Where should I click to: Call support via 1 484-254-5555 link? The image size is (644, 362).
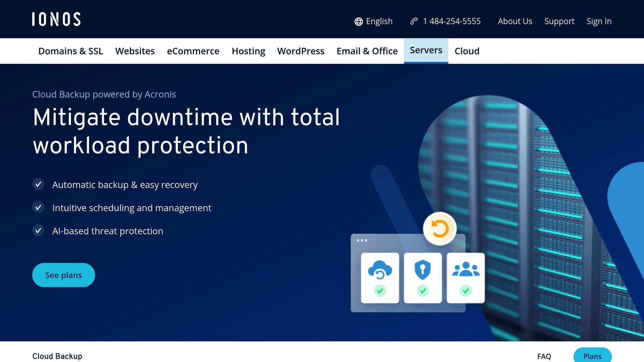452,21
